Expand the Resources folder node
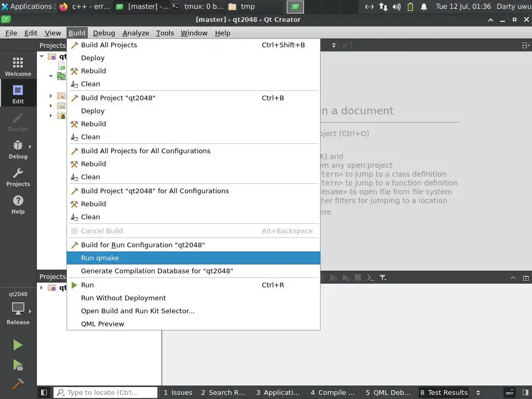The image size is (532, 399). (51, 116)
